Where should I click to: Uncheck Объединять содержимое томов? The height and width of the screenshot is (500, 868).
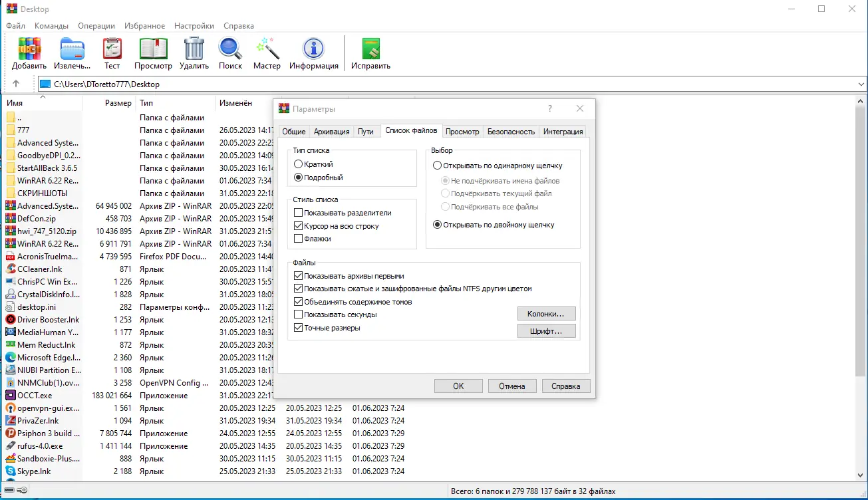click(298, 302)
